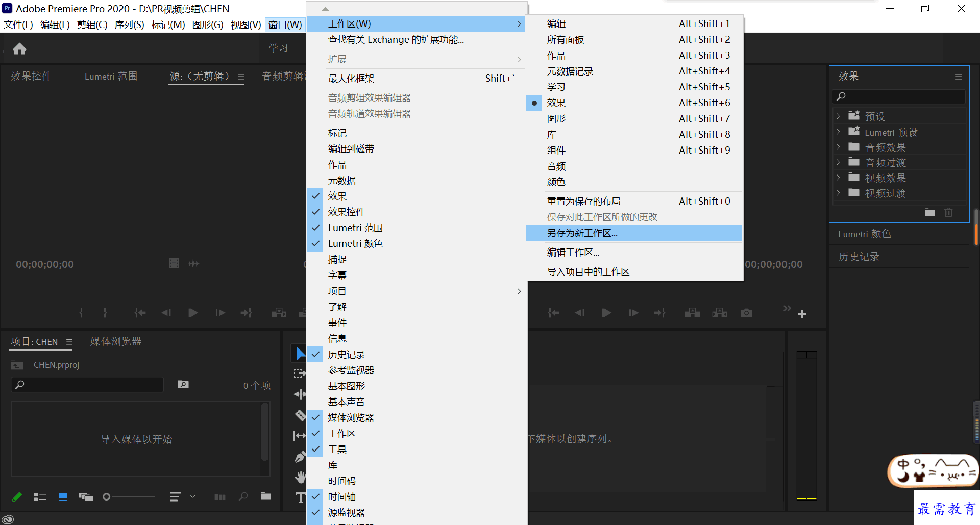Image resolution: width=980 pixels, height=525 pixels.
Task: Click 最大化框架 menu command
Action: (416, 78)
